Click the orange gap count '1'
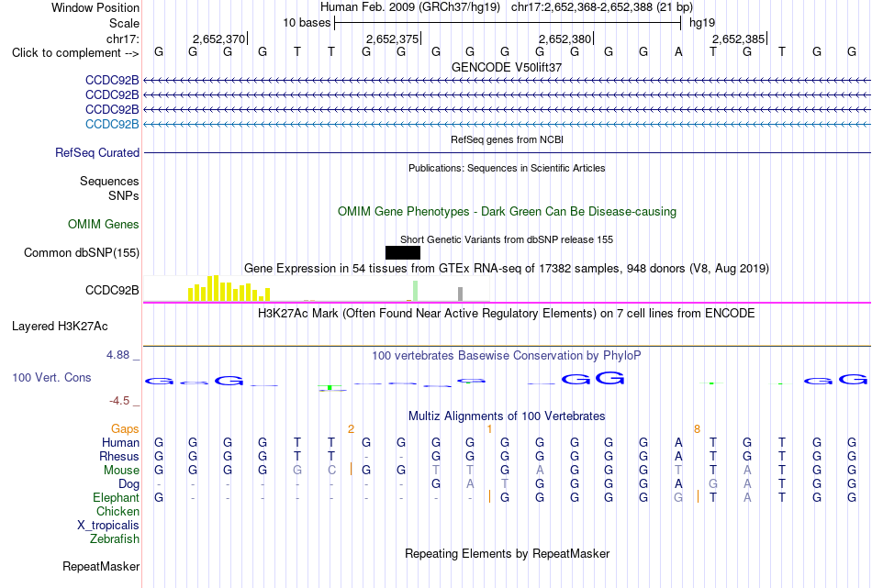 click(x=489, y=429)
